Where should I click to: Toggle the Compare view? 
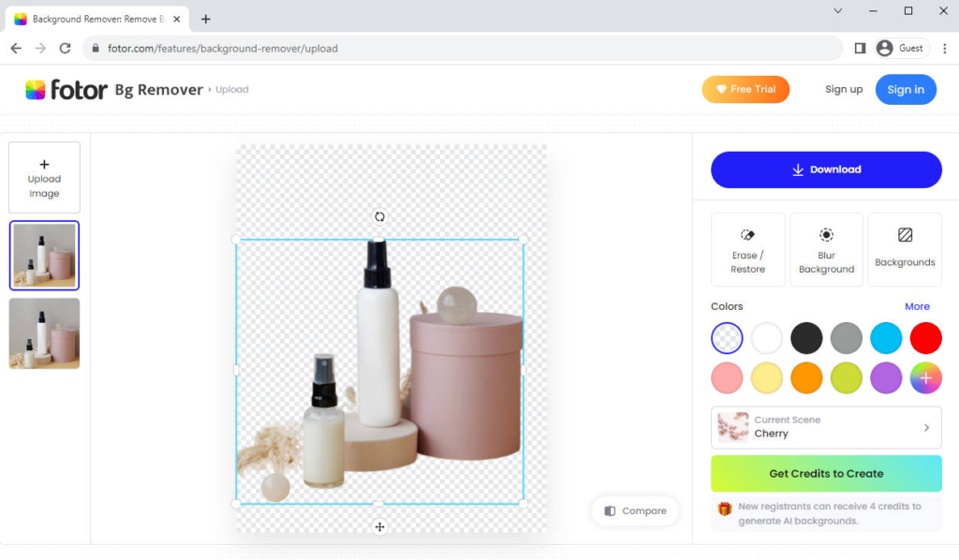point(635,510)
